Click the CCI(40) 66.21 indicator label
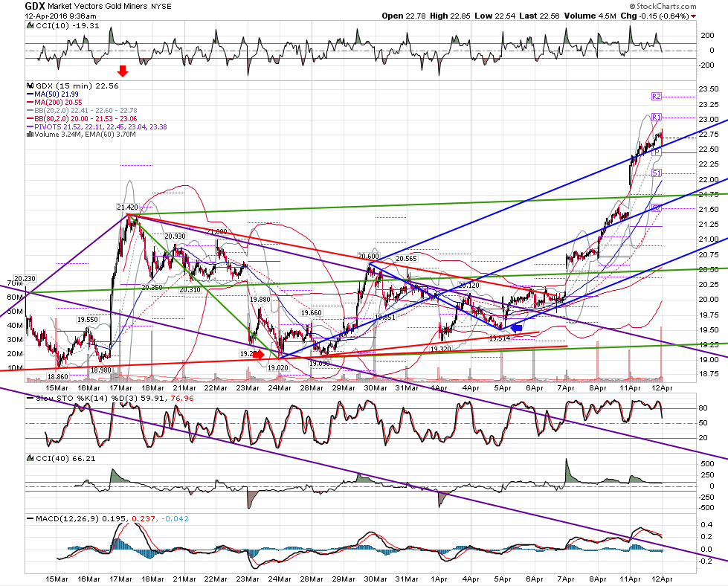This screenshot has width=728, height=586. (x=65, y=459)
